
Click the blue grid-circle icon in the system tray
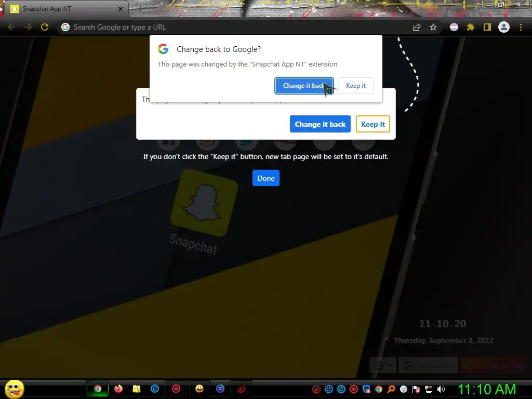point(329,389)
